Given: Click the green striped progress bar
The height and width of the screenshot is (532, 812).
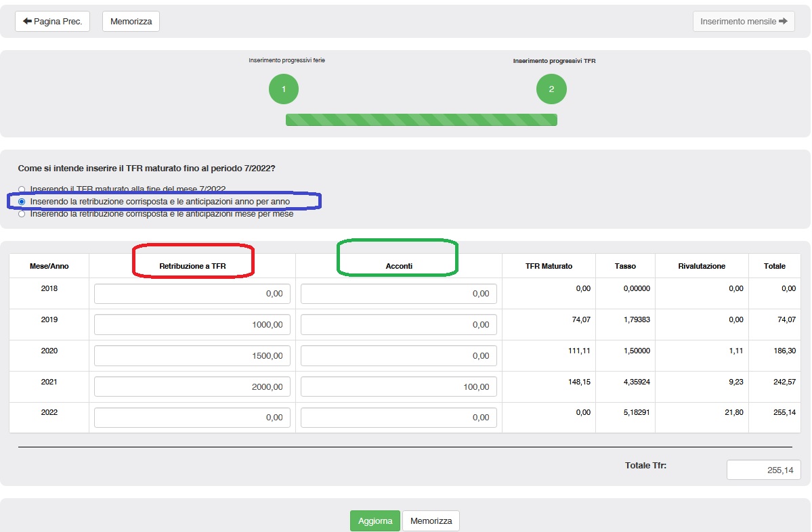Looking at the screenshot, I should pos(421,120).
